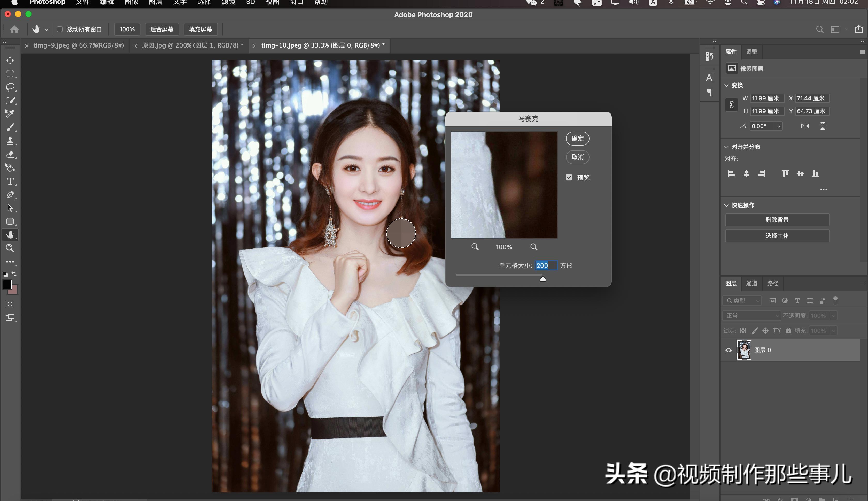Image resolution: width=868 pixels, height=501 pixels.
Task: Switch to the 通道 tab
Action: (x=751, y=283)
